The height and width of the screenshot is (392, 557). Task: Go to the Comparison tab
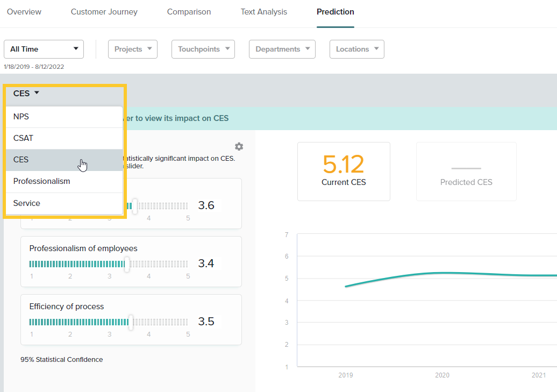pyautogui.click(x=189, y=12)
